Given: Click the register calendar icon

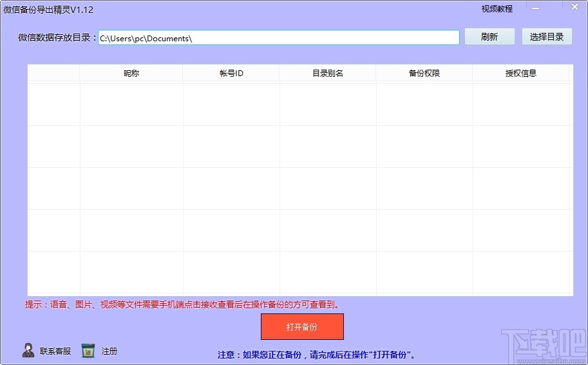Looking at the screenshot, I should (88, 351).
